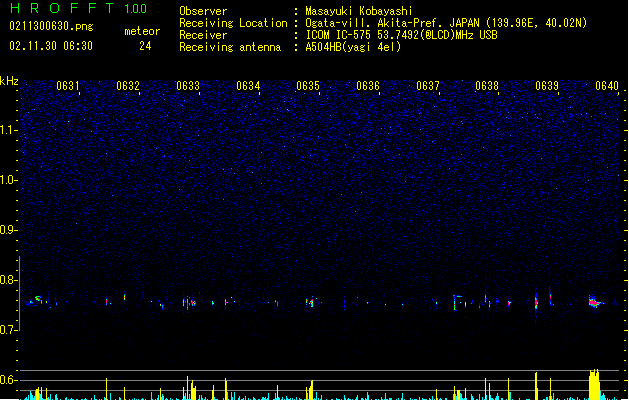Click the 0633 time marker
This screenshot has width=629, height=400.
pyautogui.click(x=188, y=86)
